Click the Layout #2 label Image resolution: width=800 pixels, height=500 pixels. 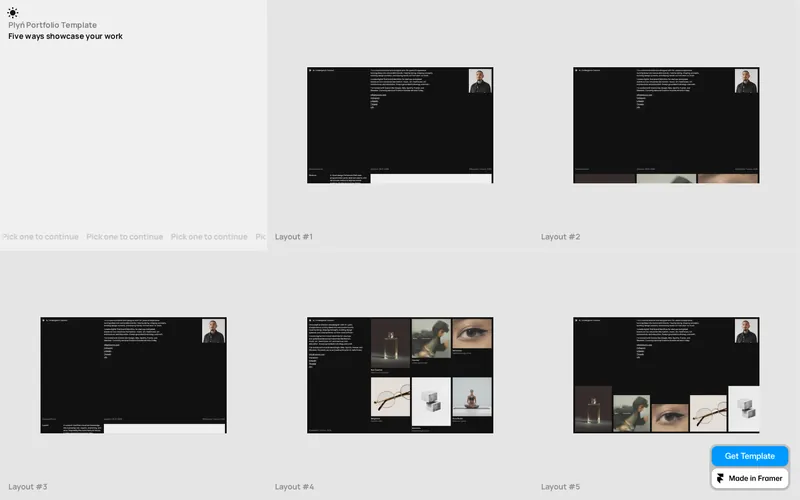pos(560,237)
